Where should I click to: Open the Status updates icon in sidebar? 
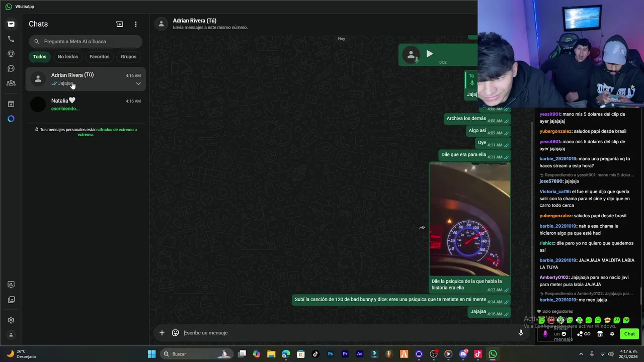(11, 53)
